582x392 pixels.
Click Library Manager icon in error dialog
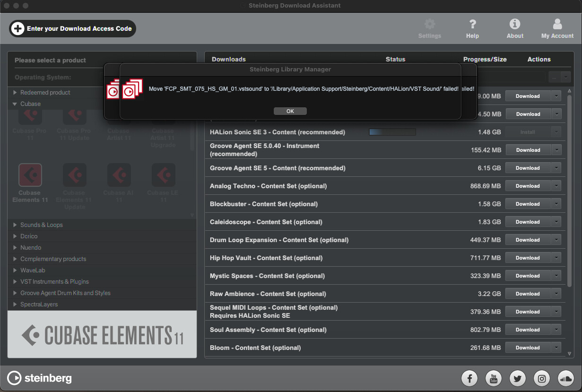(x=132, y=88)
